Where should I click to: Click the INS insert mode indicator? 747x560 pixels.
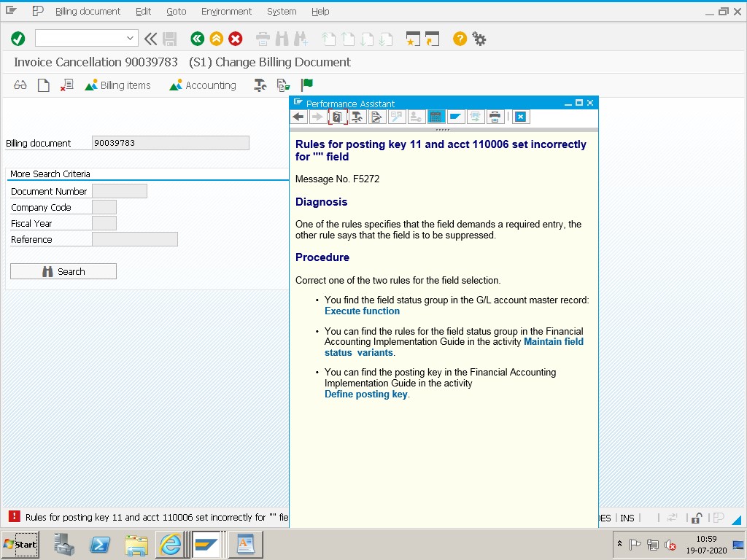point(627,518)
